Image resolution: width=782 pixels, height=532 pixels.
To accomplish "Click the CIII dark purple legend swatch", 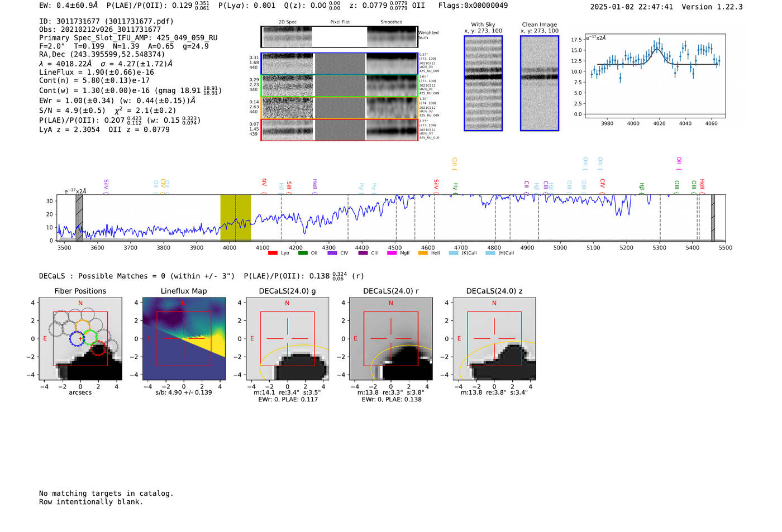I will [363, 253].
